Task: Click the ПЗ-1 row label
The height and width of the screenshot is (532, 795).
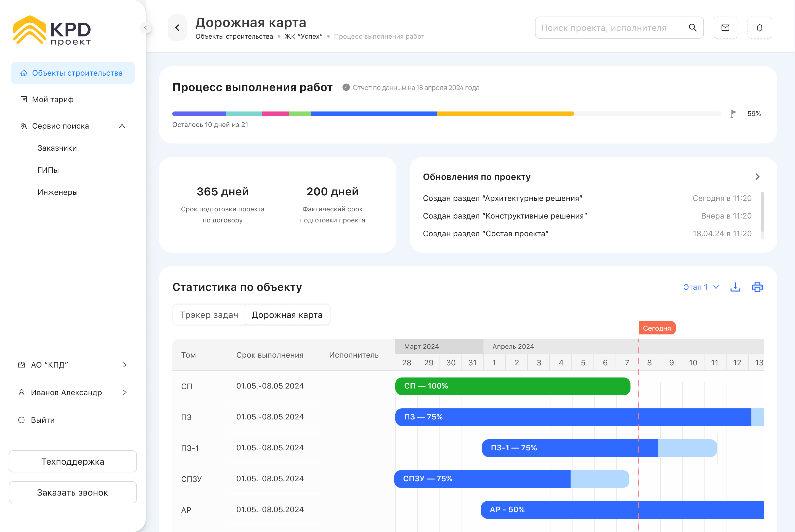Action: pyautogui.click(x=190, y=448)
